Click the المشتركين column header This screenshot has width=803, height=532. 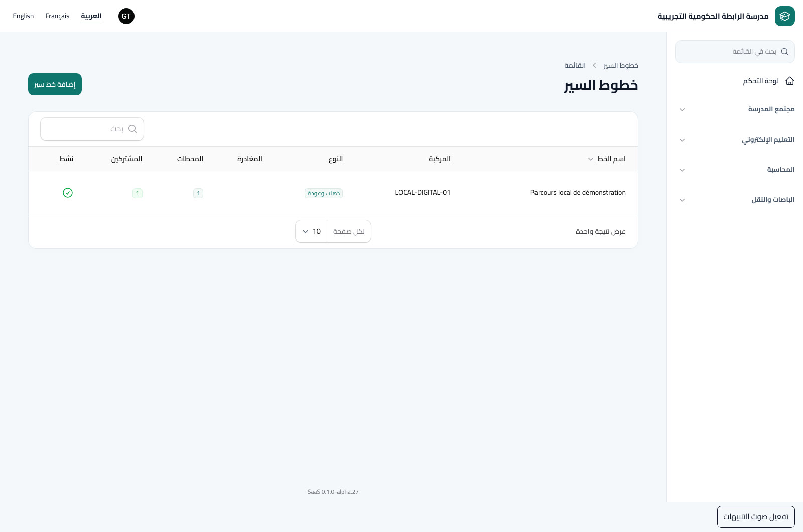click(x=126, y=159)
